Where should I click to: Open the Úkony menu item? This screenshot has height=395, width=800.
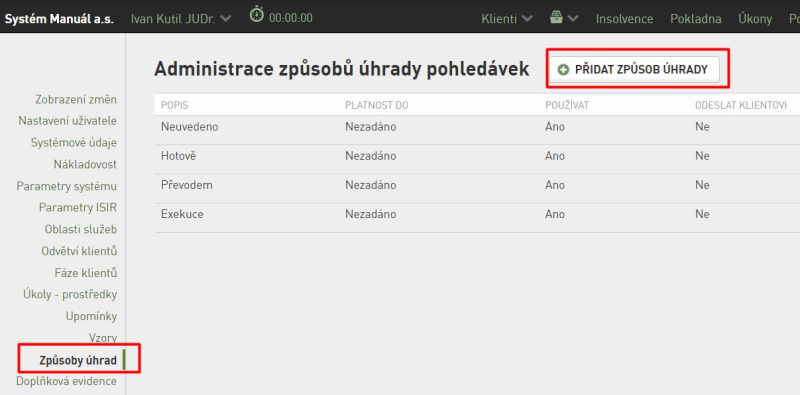755,19
